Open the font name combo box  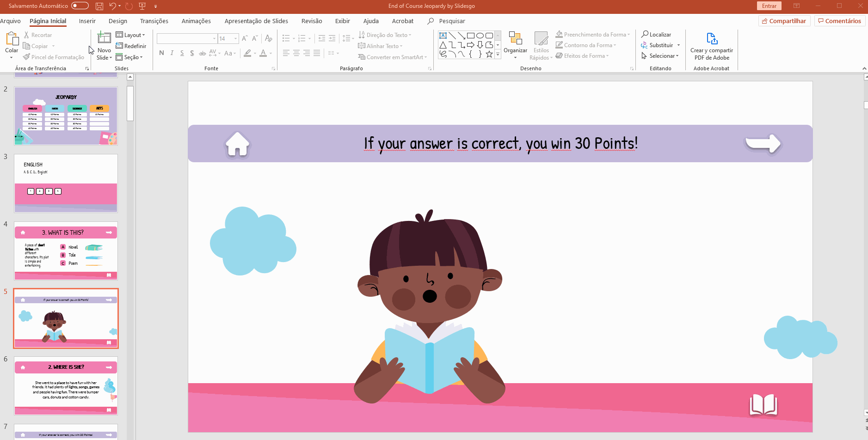click(x=186, y=38)
